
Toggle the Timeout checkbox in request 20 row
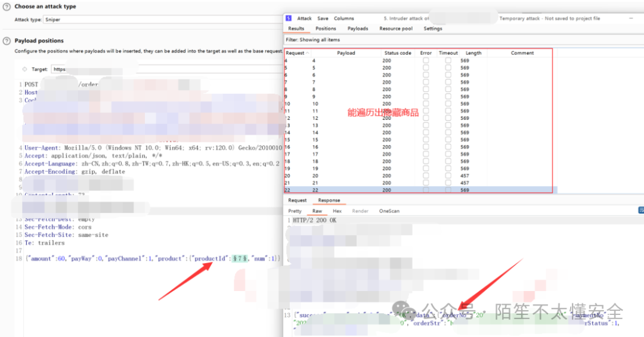pos(448,175)
